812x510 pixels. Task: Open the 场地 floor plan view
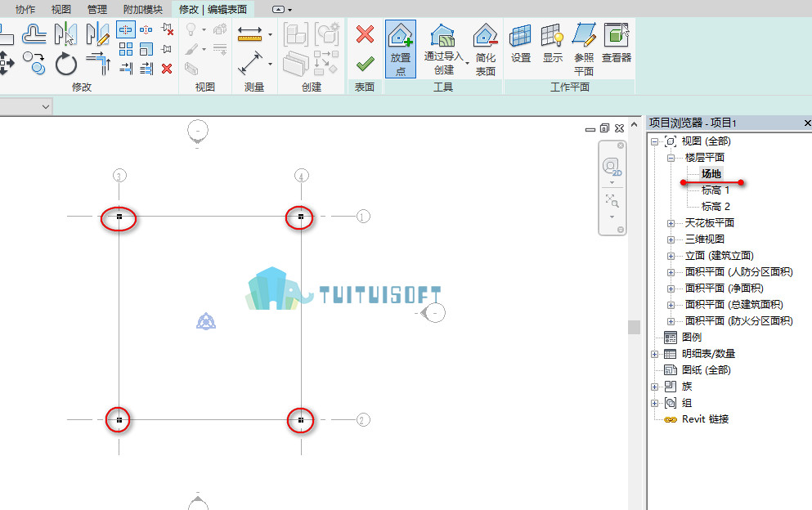pos(711,174)
